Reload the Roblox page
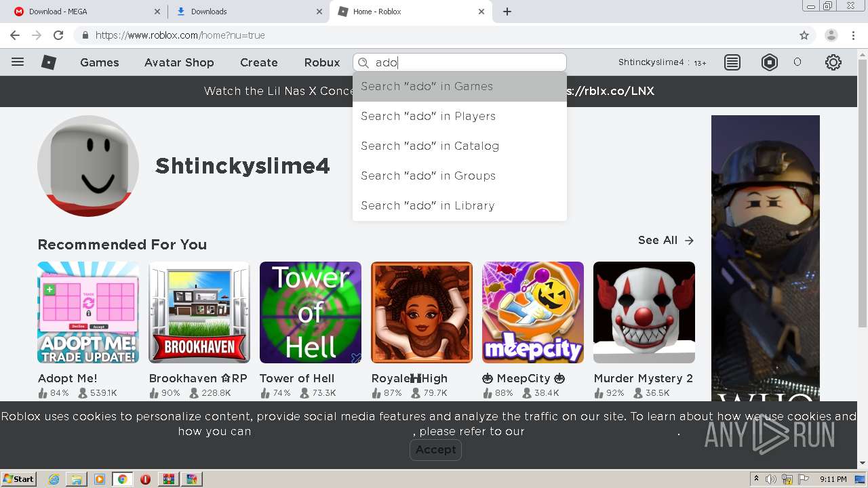868x488 pixels. (x=58, y=35)
